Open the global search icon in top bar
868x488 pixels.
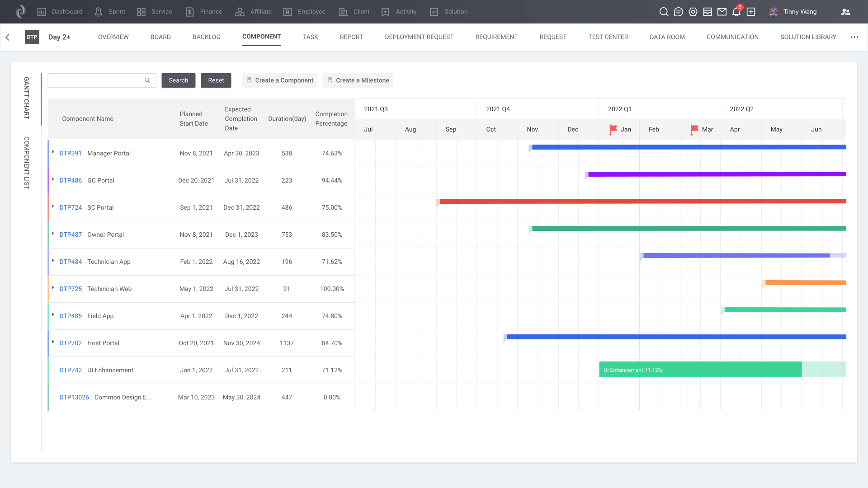coord(664,12)
